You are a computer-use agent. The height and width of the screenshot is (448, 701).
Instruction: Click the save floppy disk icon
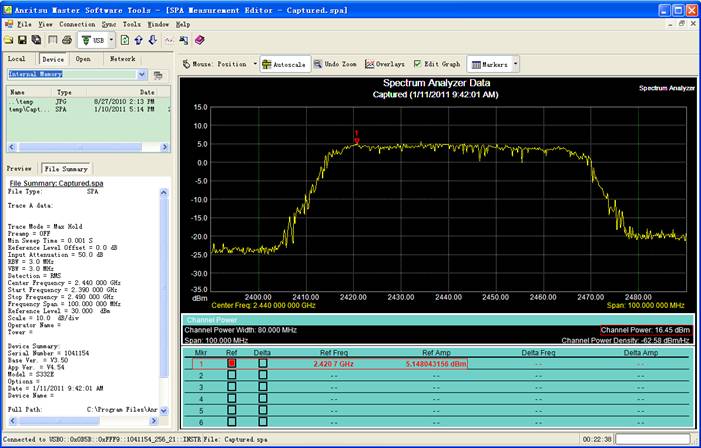tap(22, 40)
